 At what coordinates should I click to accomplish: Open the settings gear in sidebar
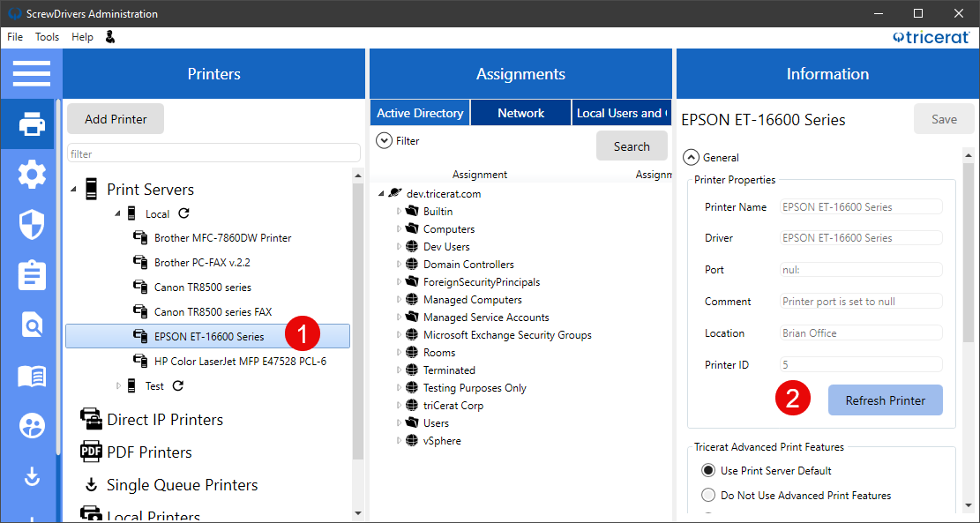(x=31, y=175)
